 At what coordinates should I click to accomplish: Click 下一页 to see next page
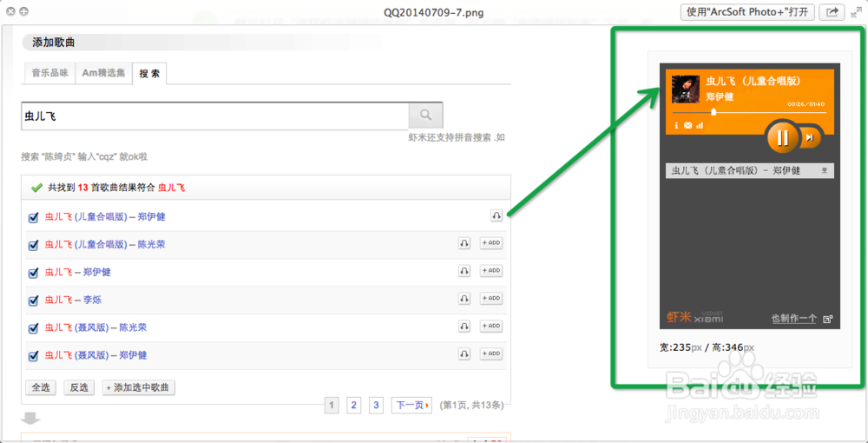[x=411, y=406]
